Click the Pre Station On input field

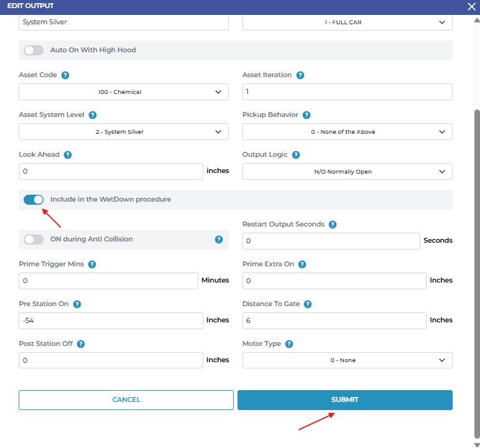pyautogui.click(x=111, y=320)
